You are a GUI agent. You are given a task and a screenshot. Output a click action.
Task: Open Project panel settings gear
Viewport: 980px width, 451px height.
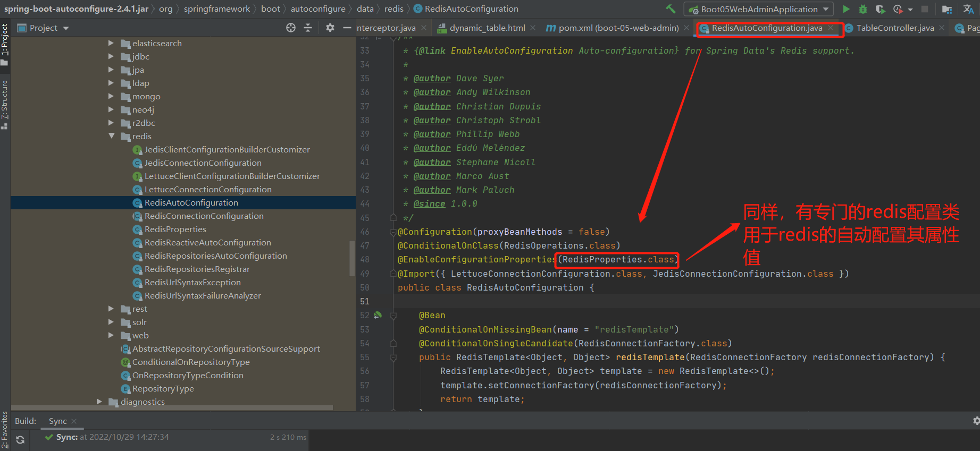pos(330,28)
